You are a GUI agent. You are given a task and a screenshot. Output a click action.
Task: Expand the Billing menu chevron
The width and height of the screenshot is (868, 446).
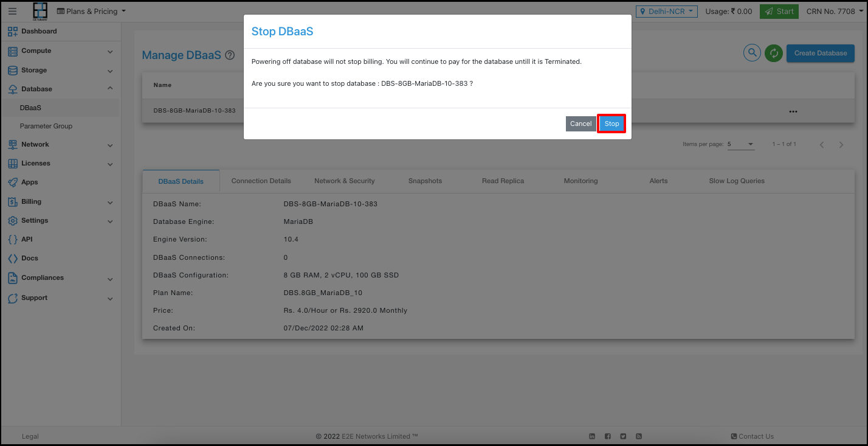tap(110, 203)
